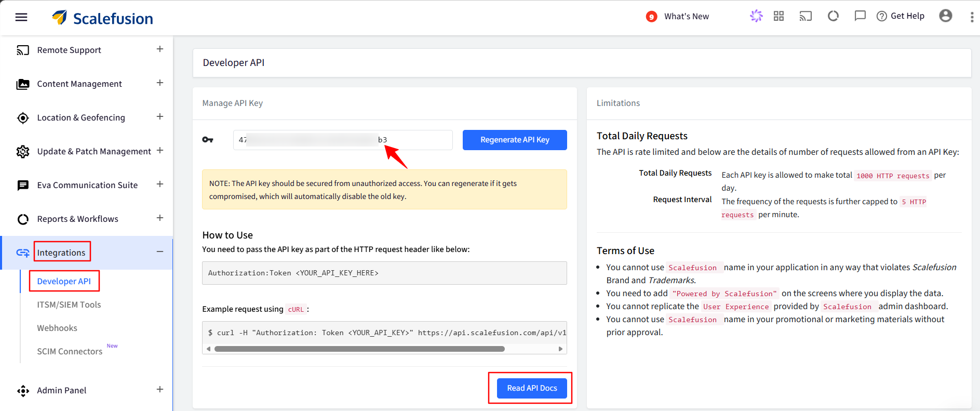980x411 pixels.
Task: Open Integrations menu section
Action: 61,253
